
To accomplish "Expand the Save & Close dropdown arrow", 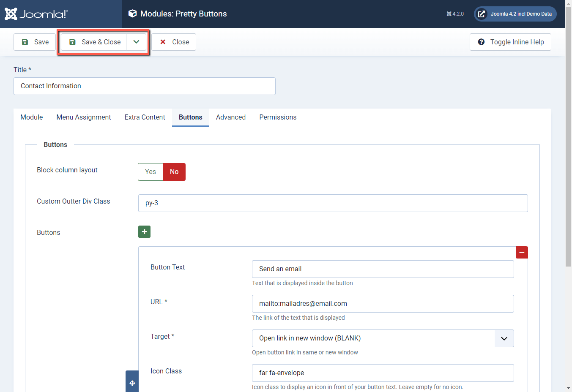I will (136, 42).
